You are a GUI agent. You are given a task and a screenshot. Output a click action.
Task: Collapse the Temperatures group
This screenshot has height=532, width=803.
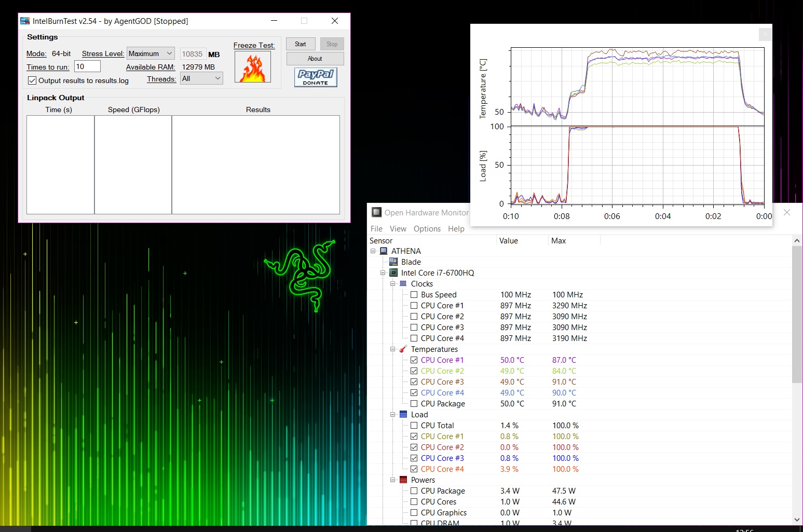[393, 349]
